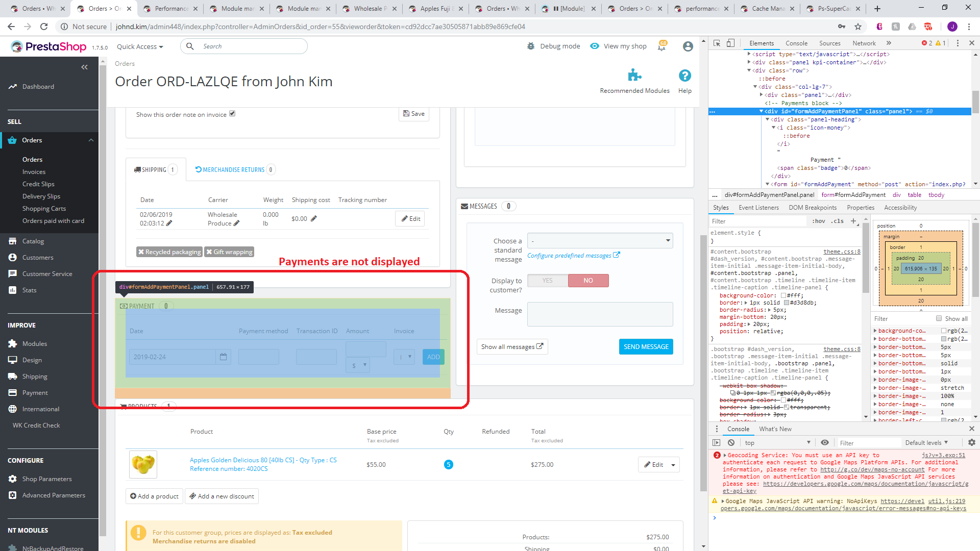The height and width of the screenshot is (551, 980).
Task: Check the Show all checkbox in computed styles
Action: click(939, 318)
